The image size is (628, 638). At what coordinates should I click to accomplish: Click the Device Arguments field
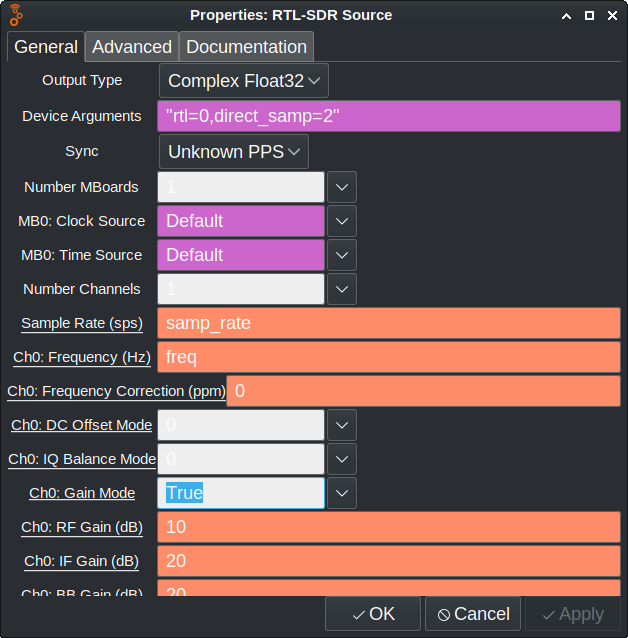(388, 116)
